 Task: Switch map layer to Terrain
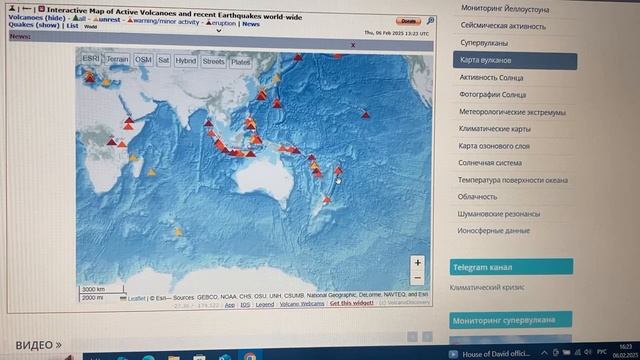pos(117,59)
